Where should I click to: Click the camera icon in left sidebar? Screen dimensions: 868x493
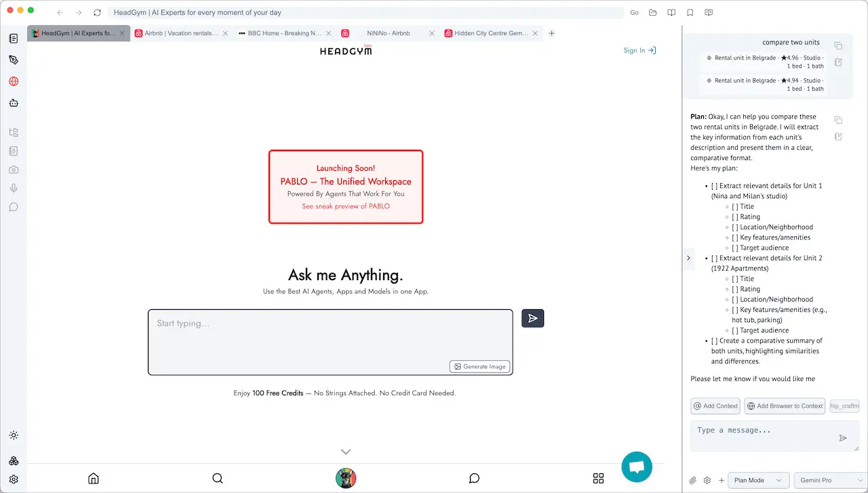(14, 170)
